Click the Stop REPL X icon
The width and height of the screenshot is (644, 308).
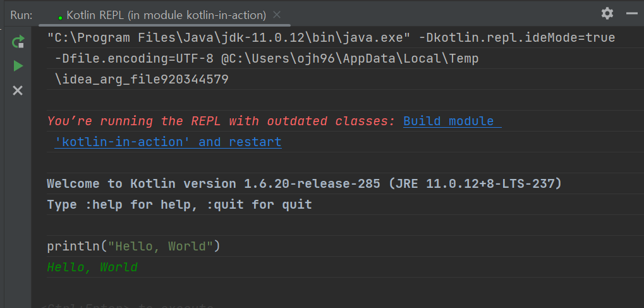(18, 90)
